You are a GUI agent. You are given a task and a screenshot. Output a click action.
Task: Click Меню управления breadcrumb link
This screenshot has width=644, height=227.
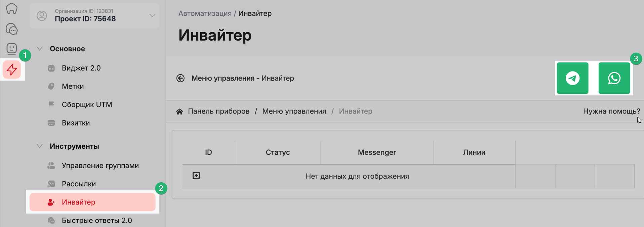pos(294,111)
